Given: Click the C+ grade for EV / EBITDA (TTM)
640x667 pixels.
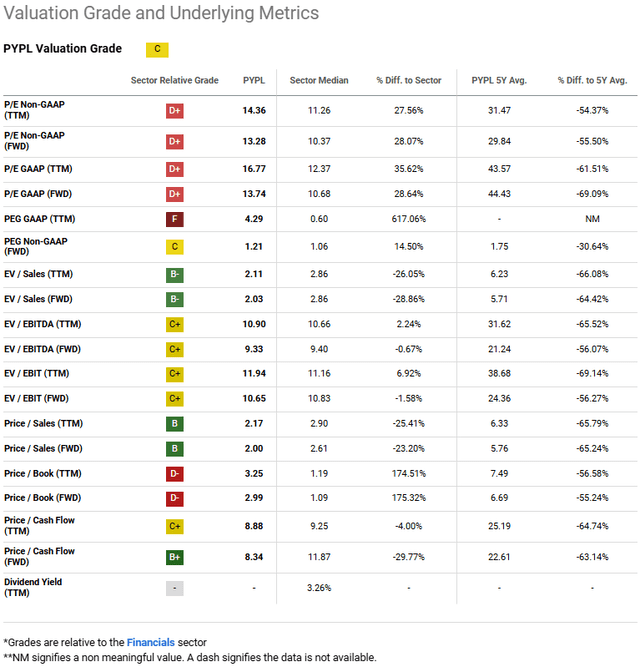Looking at the screenshot, I should (x=175, y=324).
